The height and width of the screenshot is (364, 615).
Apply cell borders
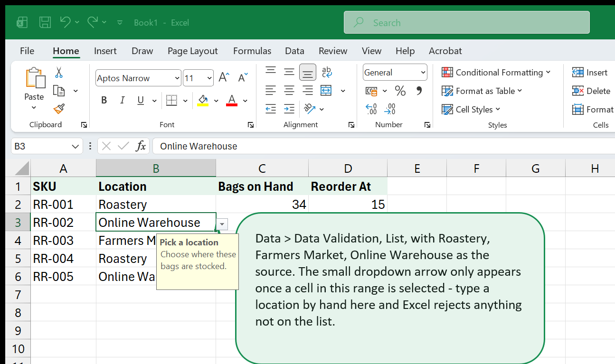(x=171, y=100)
